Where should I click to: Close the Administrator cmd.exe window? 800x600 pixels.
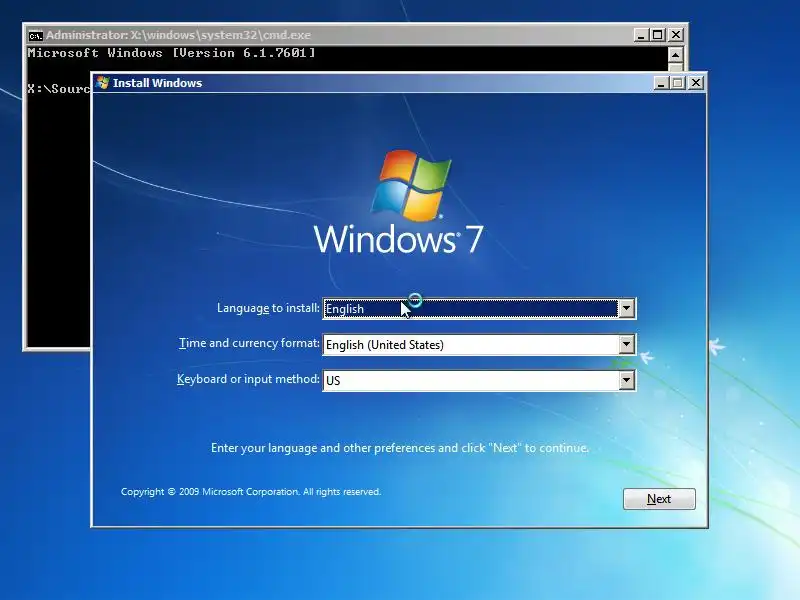[676, 35]
